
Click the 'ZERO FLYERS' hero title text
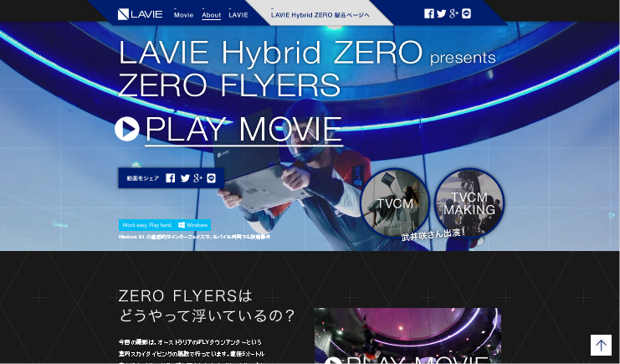coord(229,85)
